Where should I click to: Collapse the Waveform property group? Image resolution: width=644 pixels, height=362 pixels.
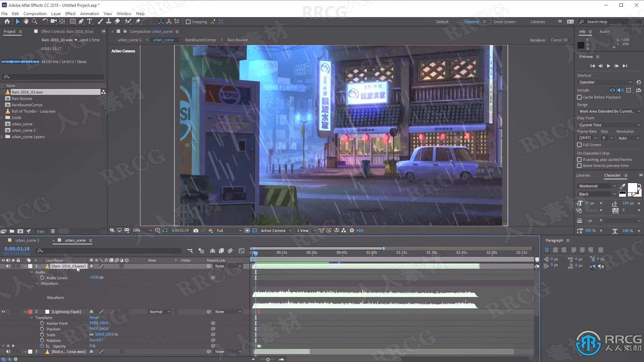click(x=37, y=284)
